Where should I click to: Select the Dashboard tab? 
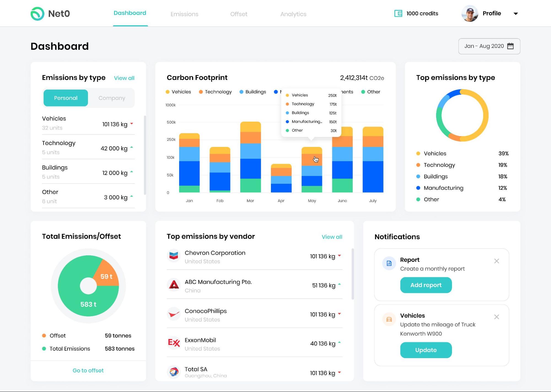click(x=129, y=14)
